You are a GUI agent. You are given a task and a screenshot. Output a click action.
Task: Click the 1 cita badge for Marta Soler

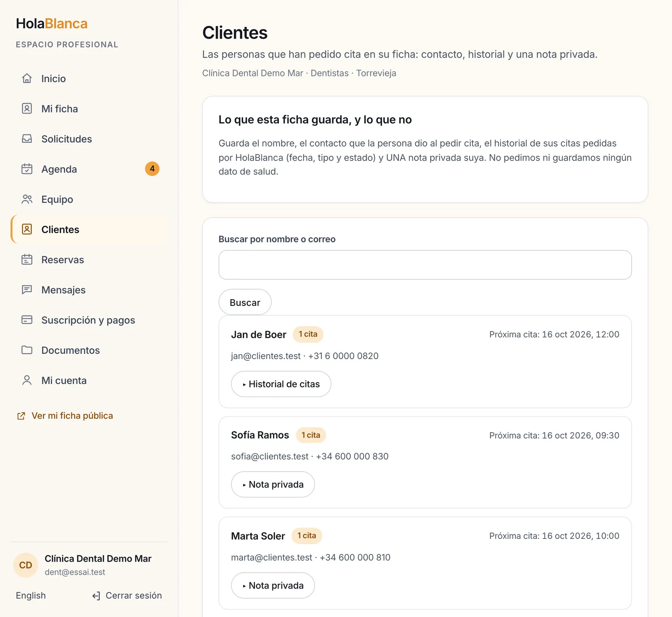[307, 536]
